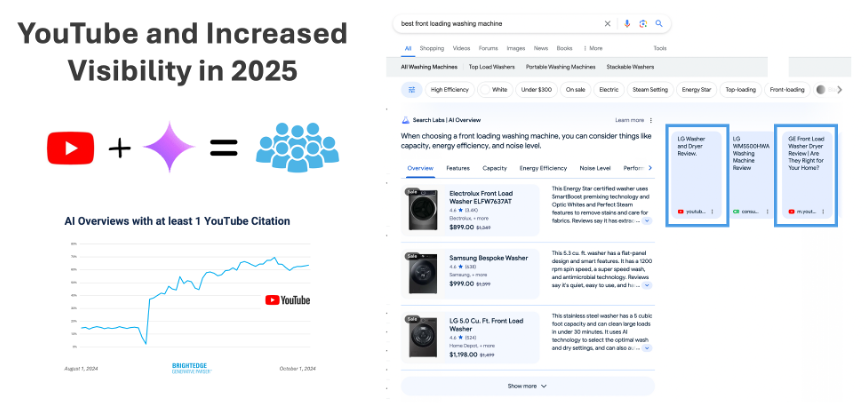Open the AI Overview three-dot options menu
This screenshot has width=867, height=408.
[x=652, y=120]
